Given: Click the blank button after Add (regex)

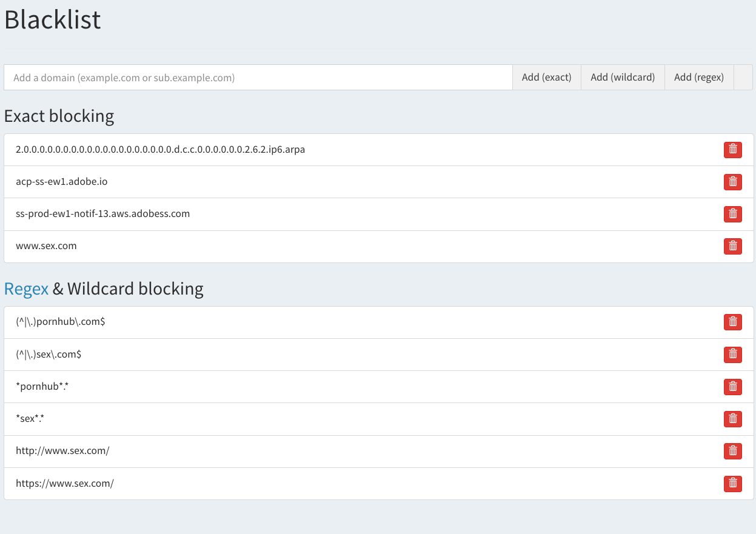Looking at the screenshot, I should [x=743, y=78].
